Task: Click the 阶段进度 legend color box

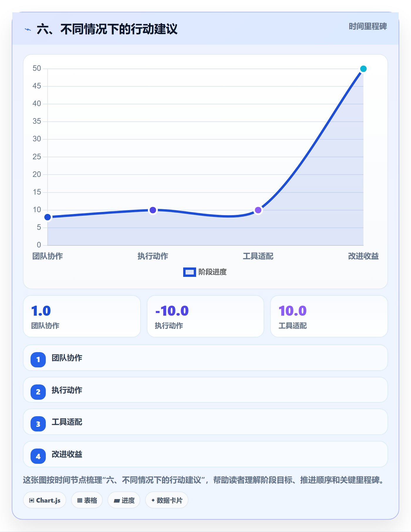Action: point(190,272)
